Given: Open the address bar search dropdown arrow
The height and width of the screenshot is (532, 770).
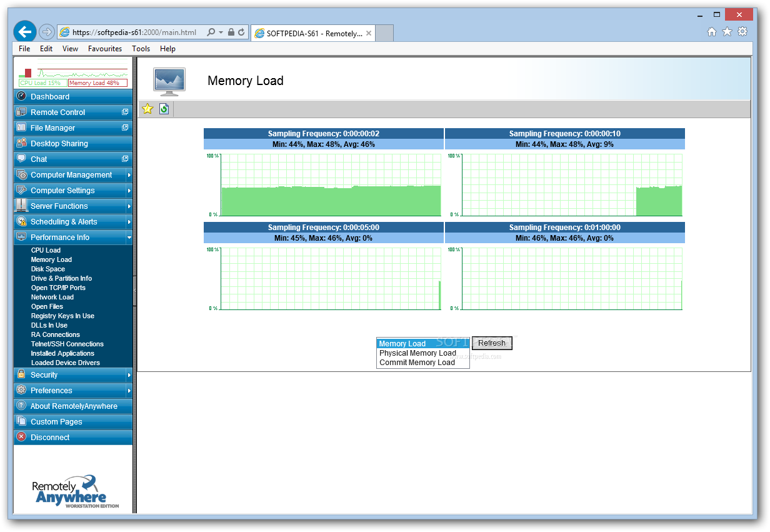Looking at the screenshot, I should [221, 33].
